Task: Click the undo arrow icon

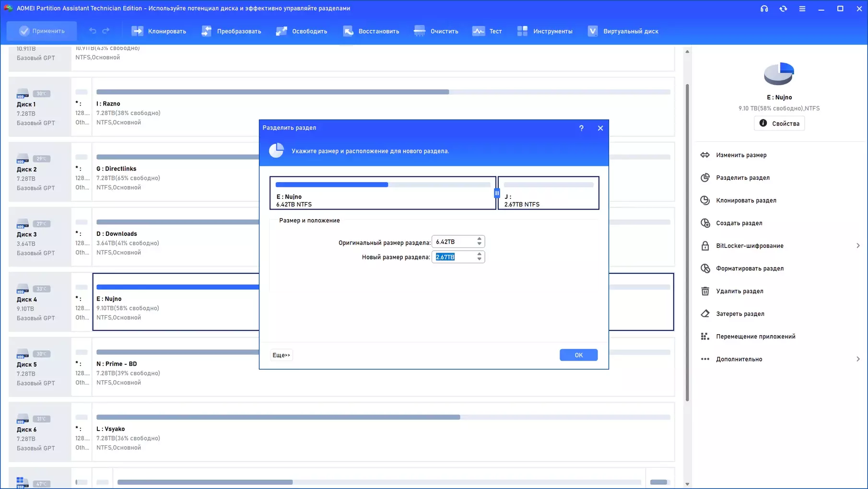Action: pos(93,31)
